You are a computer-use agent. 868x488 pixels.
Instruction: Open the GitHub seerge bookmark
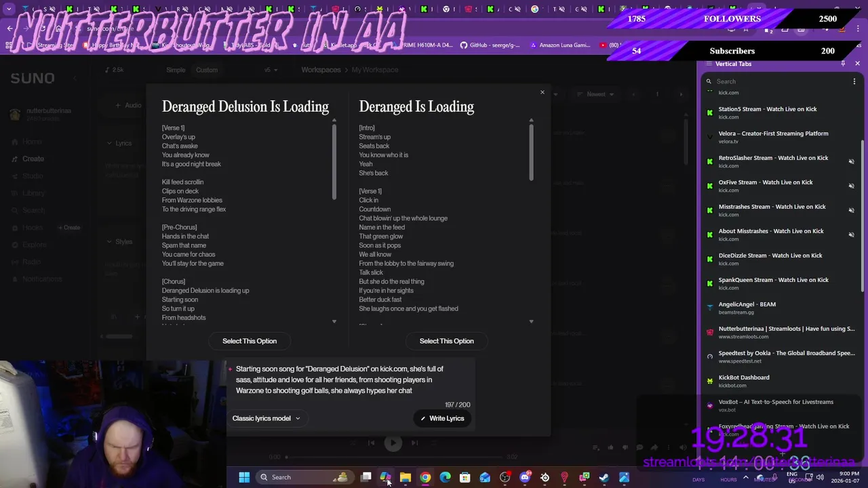point(490,45)
